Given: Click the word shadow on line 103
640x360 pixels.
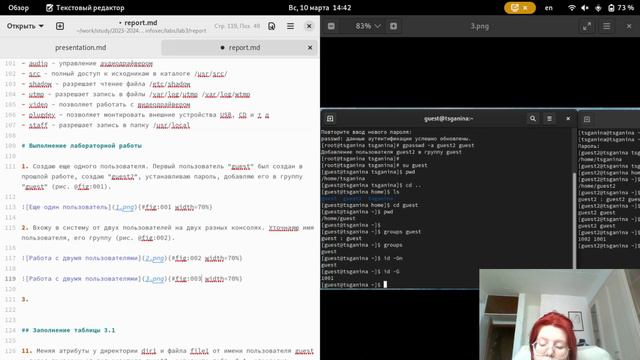Looking at the screenshot, I should point(40,84).
